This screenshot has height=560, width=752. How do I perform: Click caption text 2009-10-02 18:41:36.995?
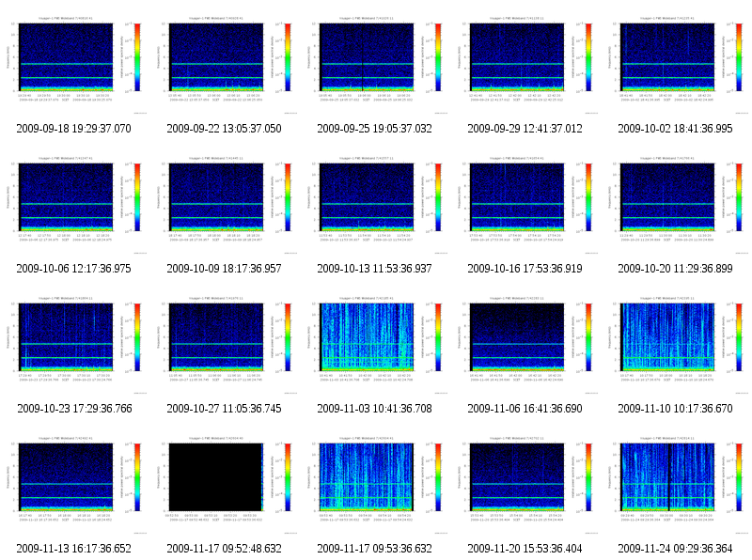tap(675, 129)
